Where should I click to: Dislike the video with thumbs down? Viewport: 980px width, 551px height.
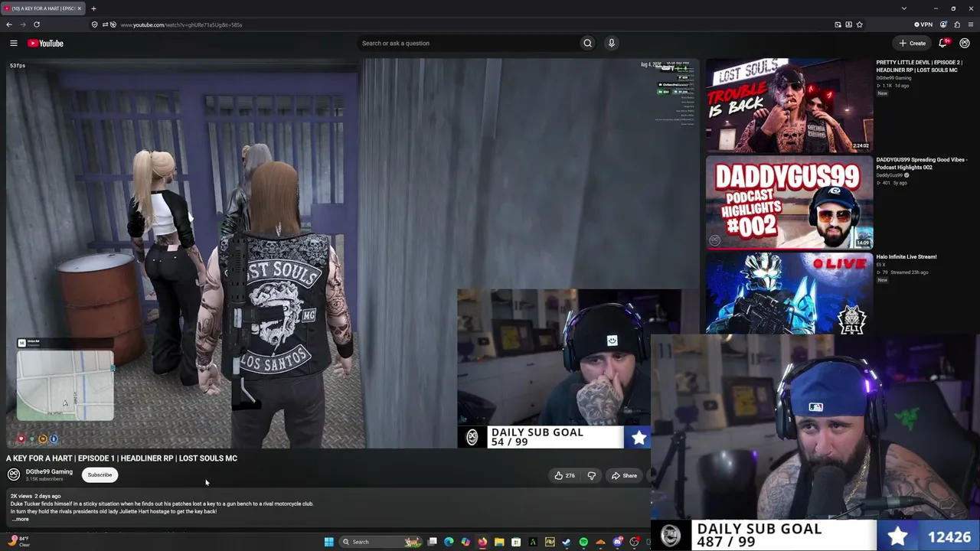coord(591,476)
